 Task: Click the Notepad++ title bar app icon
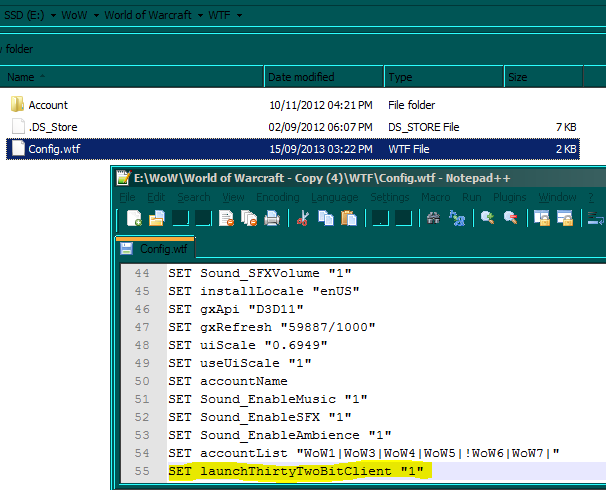coord(123,177)
